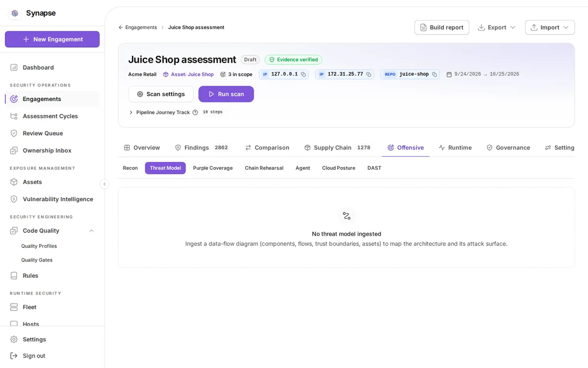The image size is (588, 368).
Task: Collapse the Code Quality section
Action: tap(91, 231)
